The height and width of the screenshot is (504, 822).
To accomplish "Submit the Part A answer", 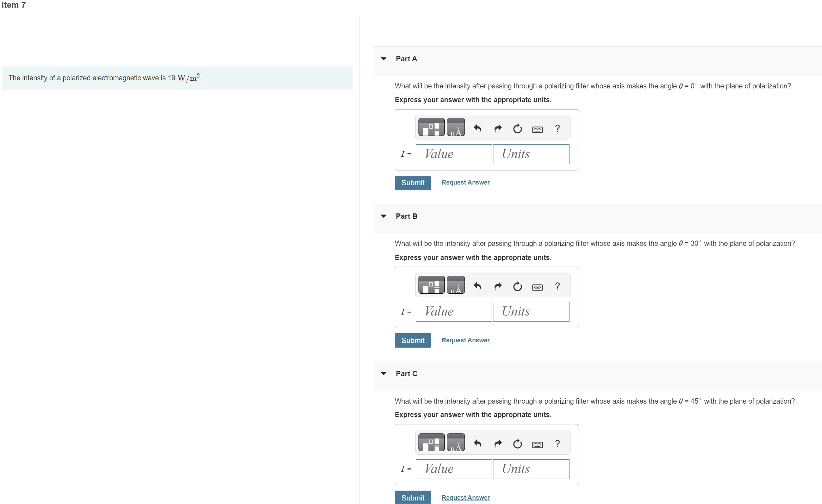I will click(412, 183).
